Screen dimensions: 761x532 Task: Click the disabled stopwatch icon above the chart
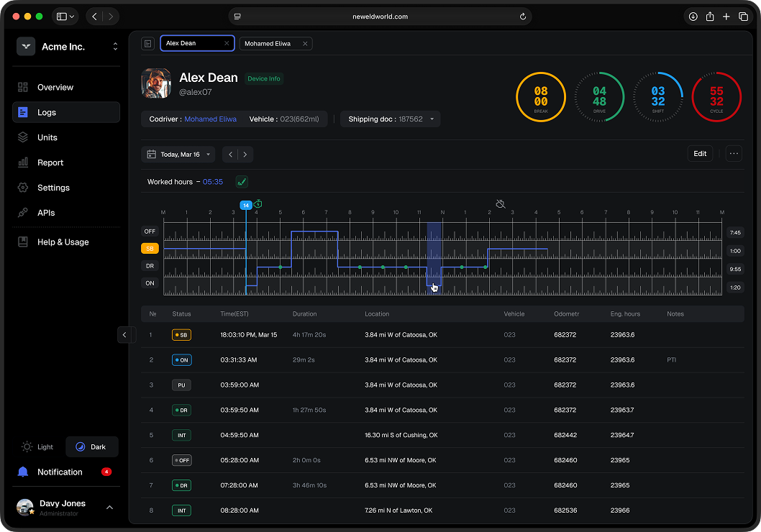(x=500, y=204)
